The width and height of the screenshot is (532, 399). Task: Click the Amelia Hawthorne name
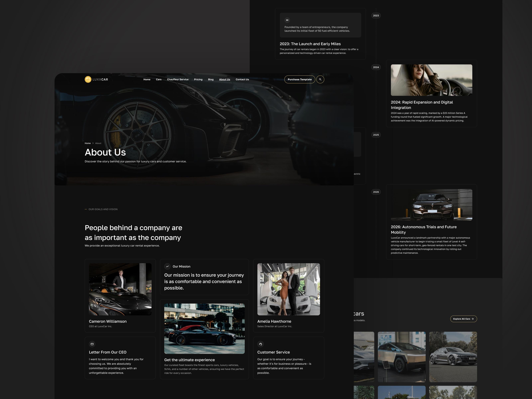coord(274,321)
